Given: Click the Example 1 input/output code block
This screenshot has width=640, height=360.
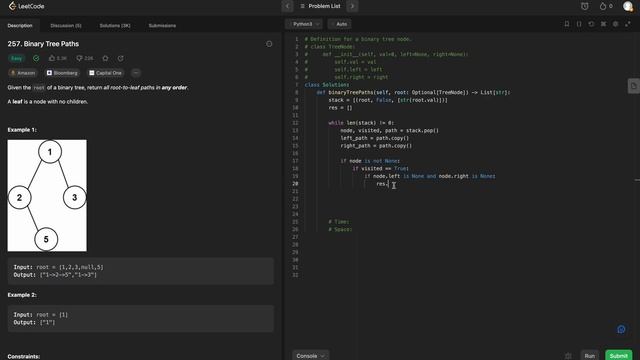Looking at the screenshot, I should point(140,271).
